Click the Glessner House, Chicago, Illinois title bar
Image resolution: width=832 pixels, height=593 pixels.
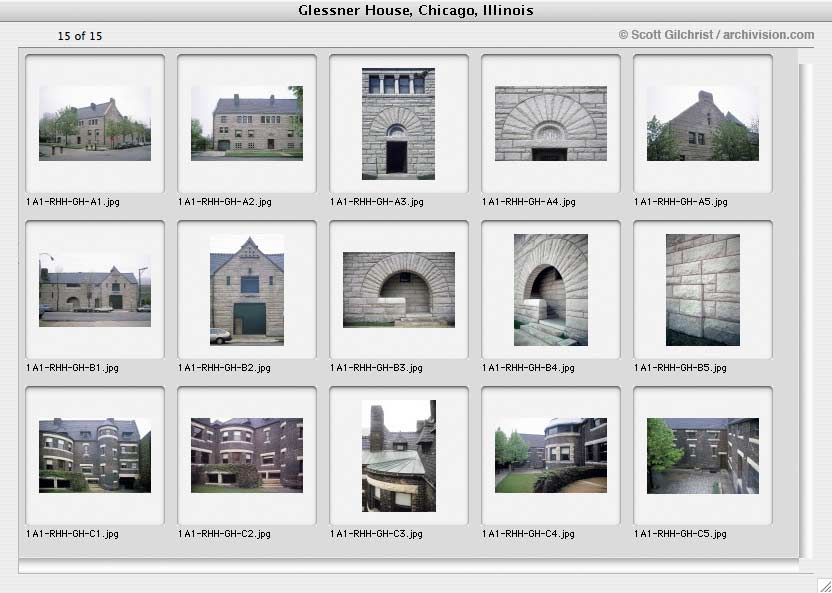coord(416,11)
